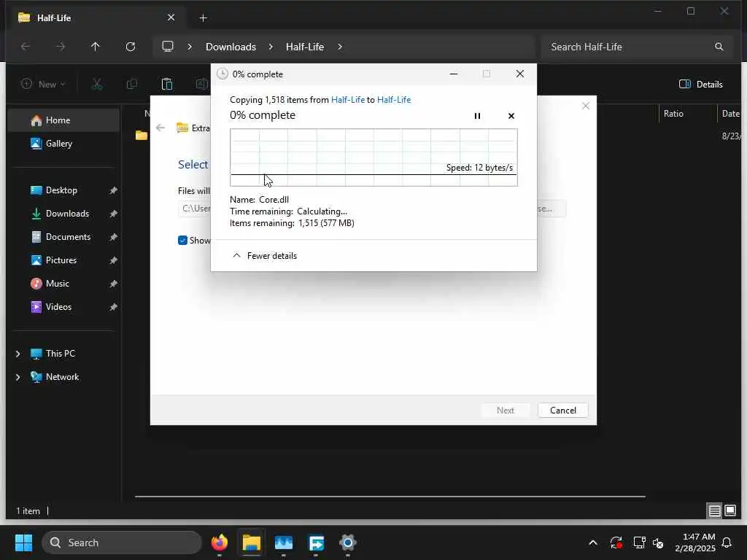
Task: Open the destination Half-Life link after 'to'
Action: [394, 99]
